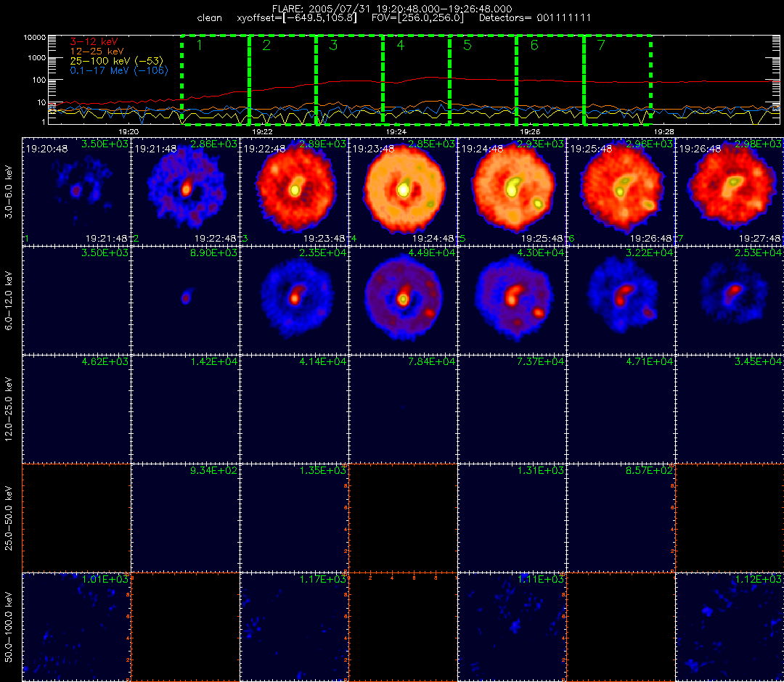Select interval 7 label in the light curve
This screenshot has width=784, height=682.
tap(602, 46)
